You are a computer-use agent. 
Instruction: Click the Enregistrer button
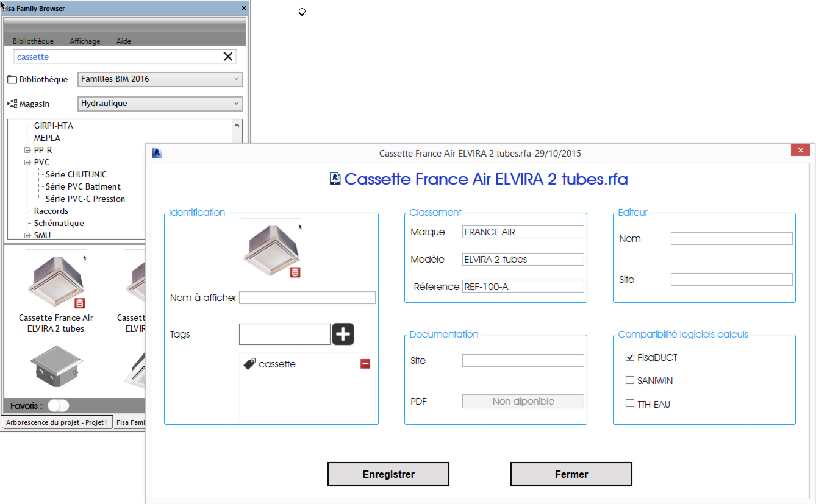point(388,474)
